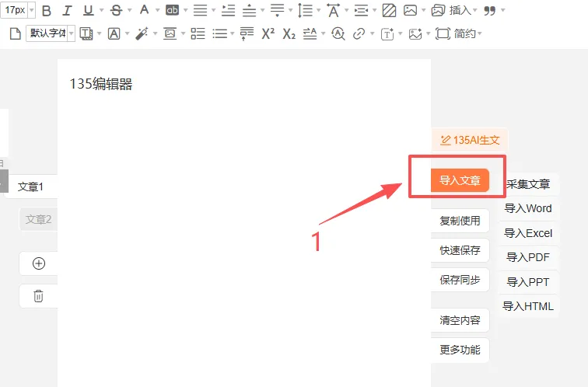Click the new blank document icon
This screenshot has width=588, height=387.
[x=15, y=33]
